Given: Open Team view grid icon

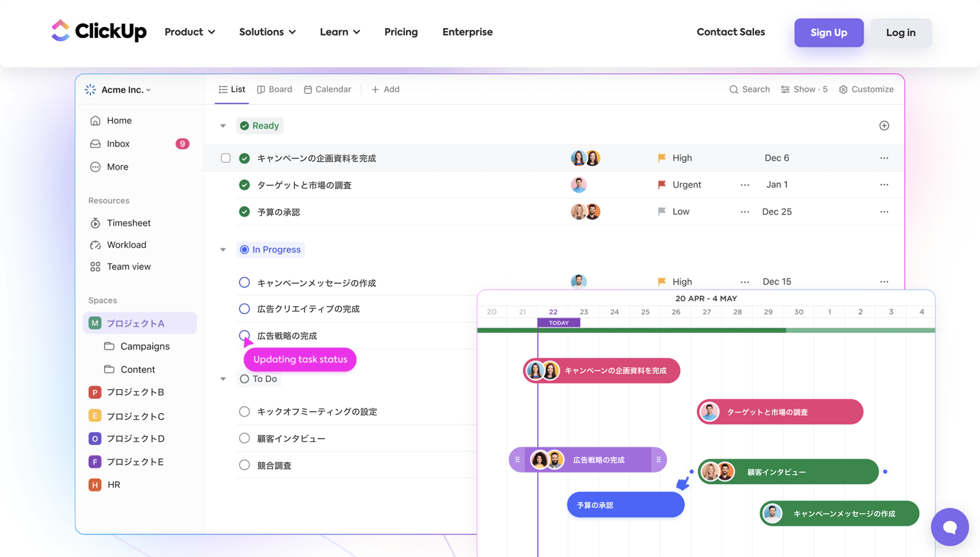Looking at the screenshot, I should [95, 267].
